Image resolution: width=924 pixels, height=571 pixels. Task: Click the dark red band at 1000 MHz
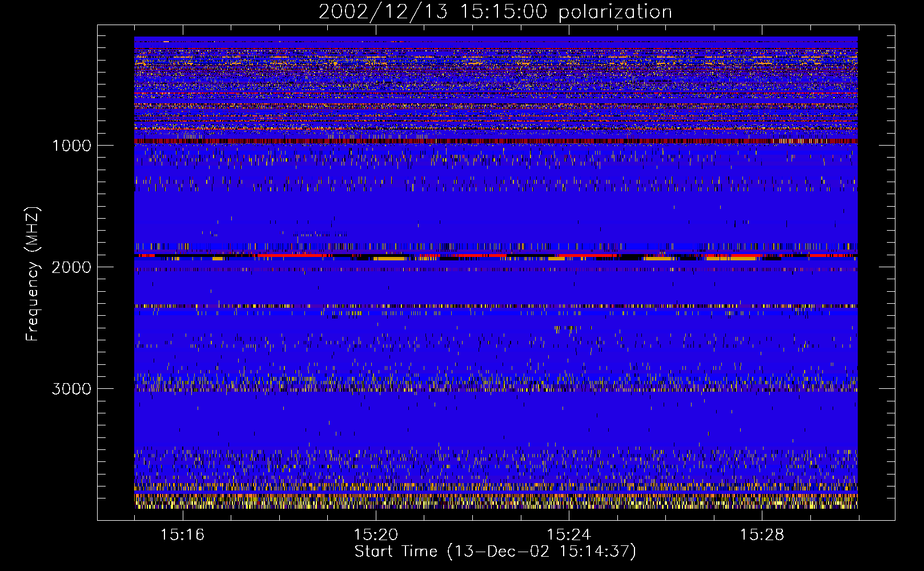496,141
